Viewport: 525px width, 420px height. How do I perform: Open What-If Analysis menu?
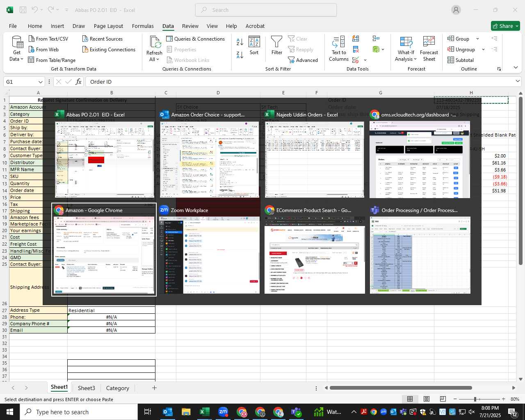[406, 49]
